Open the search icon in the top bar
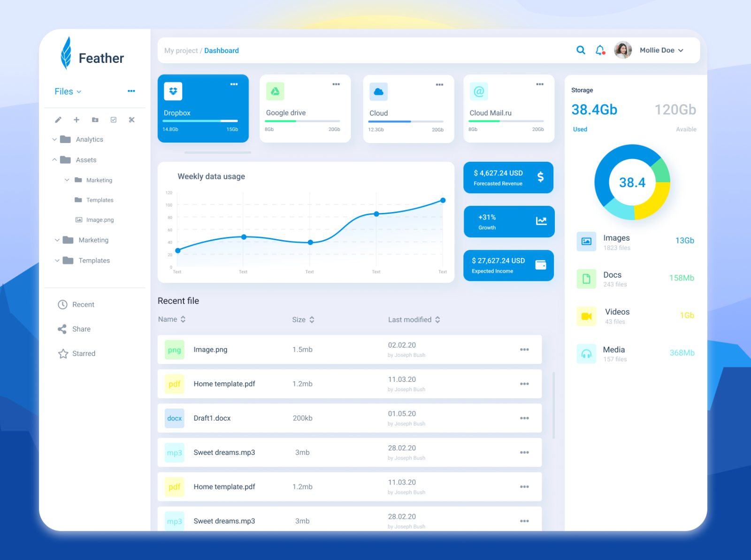This screenshot has width=751, height=560. tap(581, 50)
